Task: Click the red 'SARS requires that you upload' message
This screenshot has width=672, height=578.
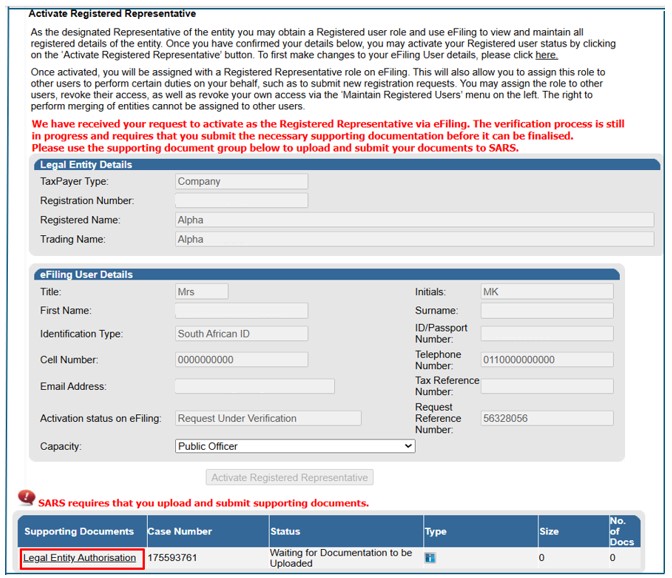Action: tap(204, 503)
